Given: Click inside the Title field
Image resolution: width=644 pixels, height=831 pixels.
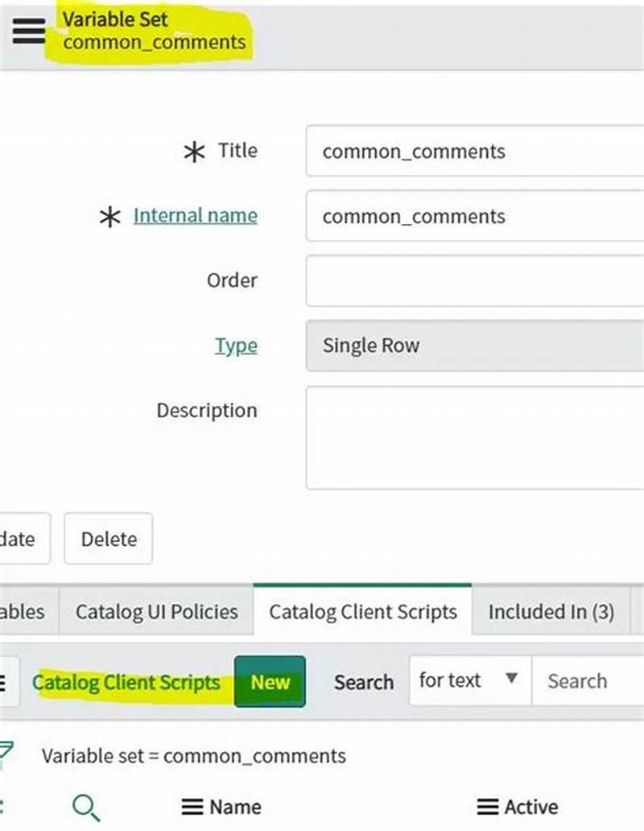Looking at the screenshot, I should pos(475,151).
